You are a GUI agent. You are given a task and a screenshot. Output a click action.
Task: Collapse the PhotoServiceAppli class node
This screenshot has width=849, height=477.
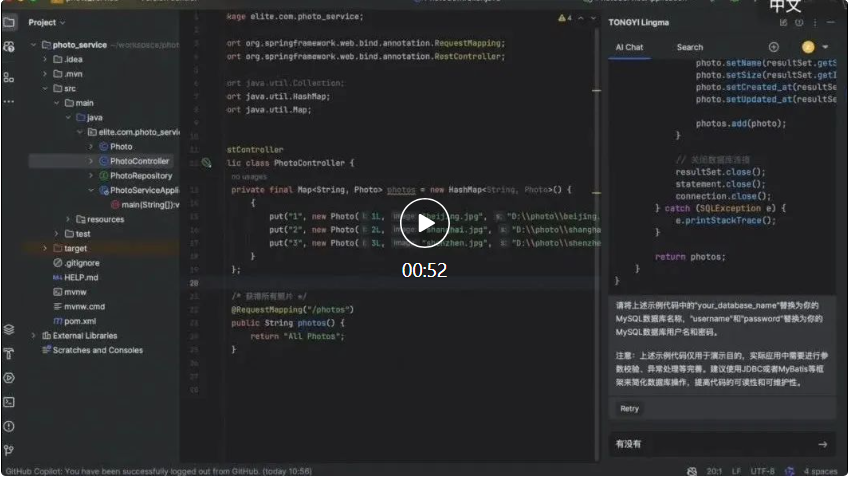point(90,190)
